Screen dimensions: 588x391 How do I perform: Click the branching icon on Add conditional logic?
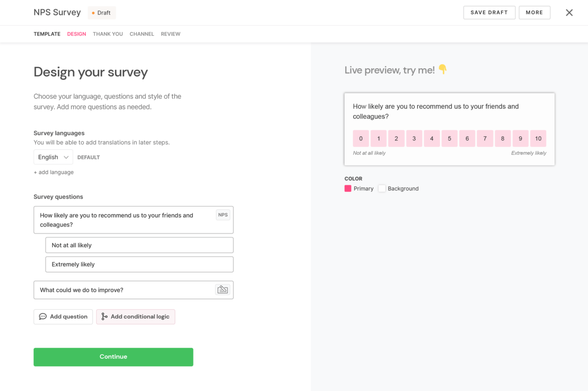coord(103,316)
